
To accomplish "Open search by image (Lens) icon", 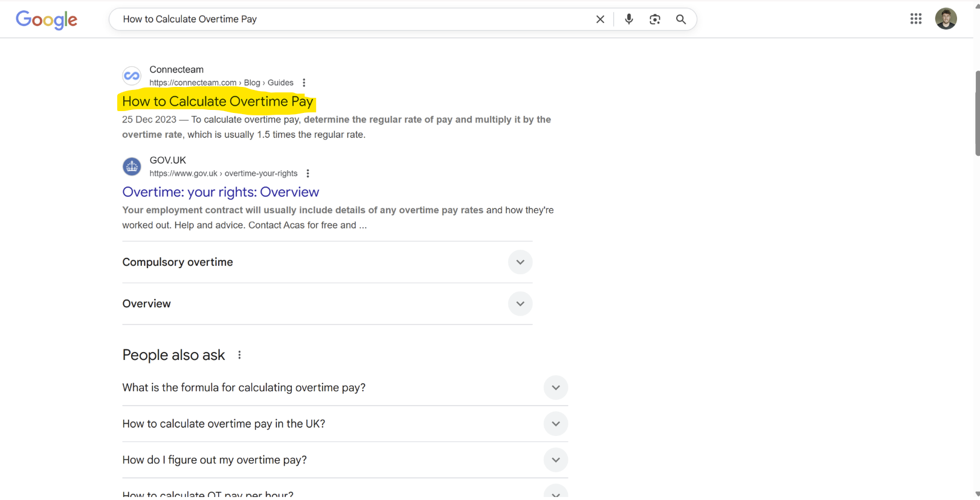I will [655, 19].
